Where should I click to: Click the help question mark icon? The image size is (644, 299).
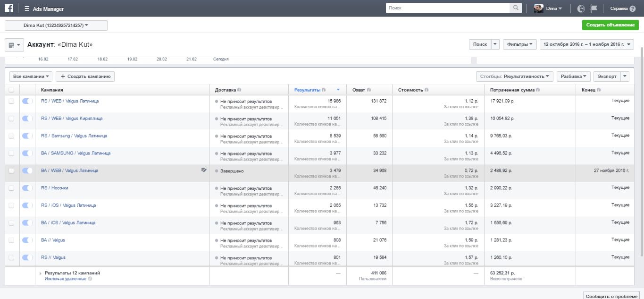[x=633, y=9]
